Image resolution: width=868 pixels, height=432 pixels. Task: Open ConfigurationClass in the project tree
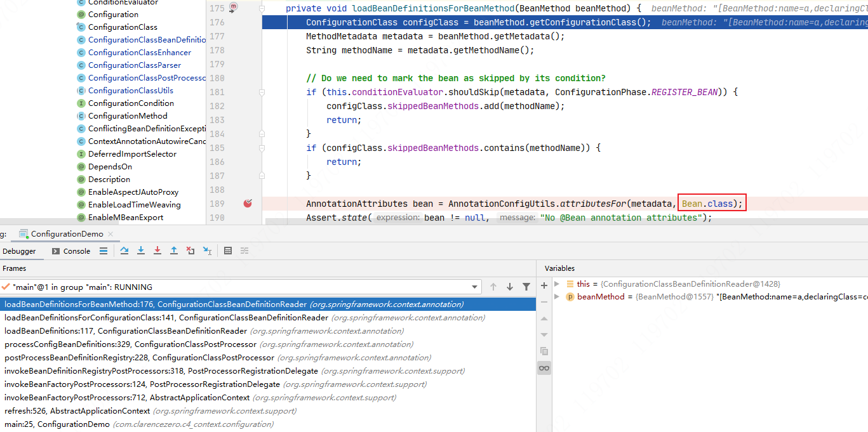coord(123,27)
